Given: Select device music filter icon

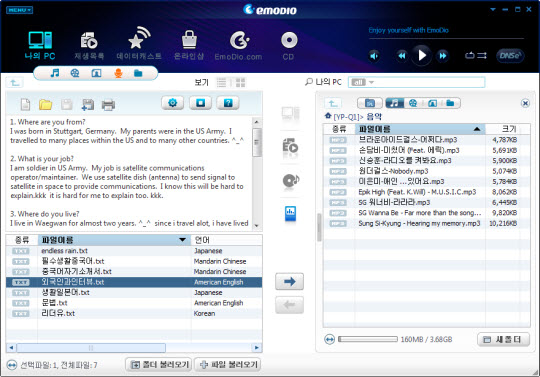Looking at the screenshot, I should point(395,103).
